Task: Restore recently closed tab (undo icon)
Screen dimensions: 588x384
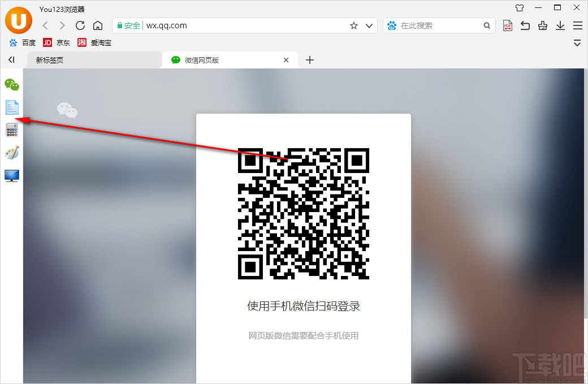Action: (x=525, y=25)
